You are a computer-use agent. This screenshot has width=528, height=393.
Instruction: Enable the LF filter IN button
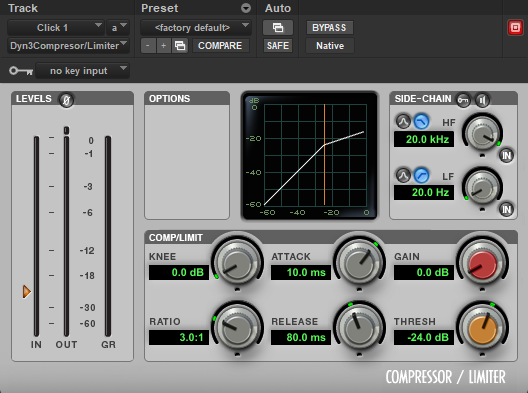tap(506, 209)
